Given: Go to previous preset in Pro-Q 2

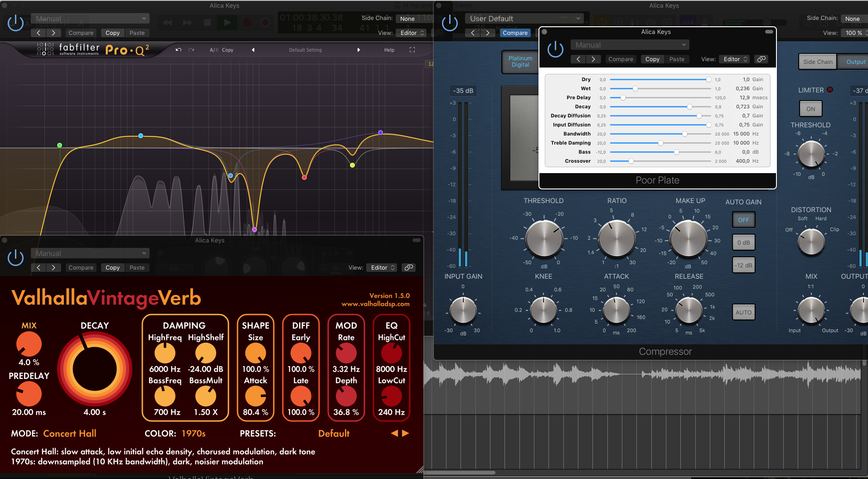Looking at the screenshot, I should pyautogui.click(x=253, y=50).
